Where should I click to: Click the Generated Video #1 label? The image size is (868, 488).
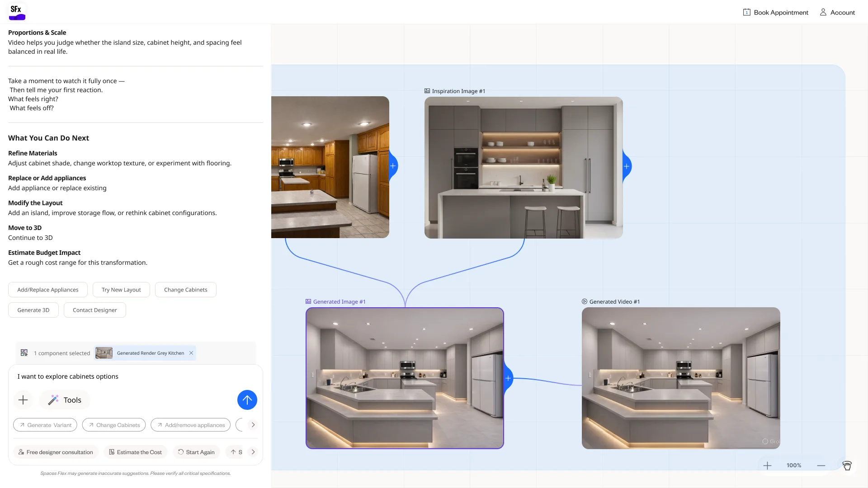point(611,302)
